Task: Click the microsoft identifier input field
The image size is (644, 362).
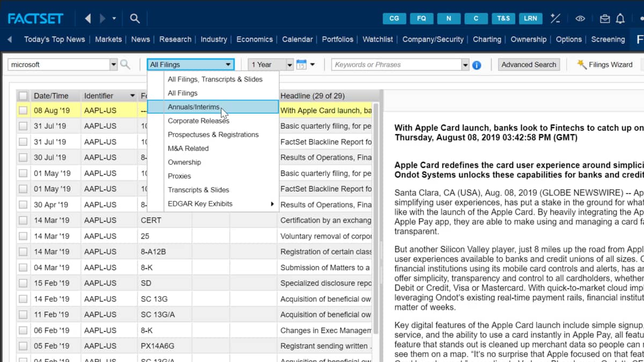Action: pos(58,64)
